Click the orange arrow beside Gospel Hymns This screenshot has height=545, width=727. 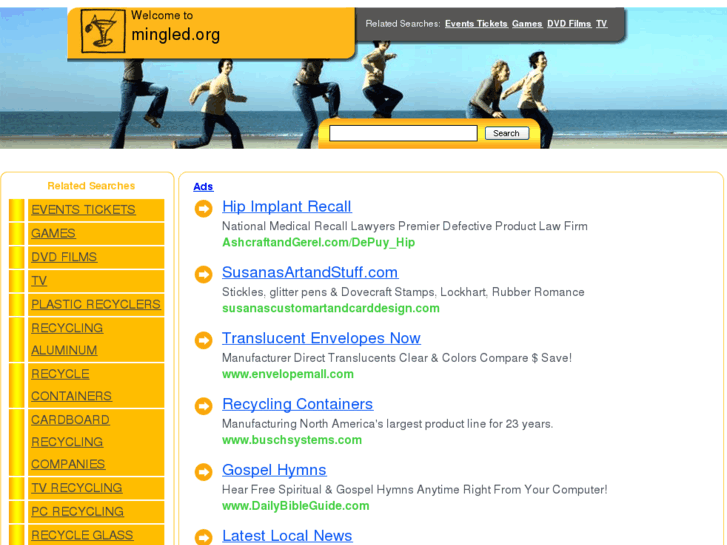point(203,472)
